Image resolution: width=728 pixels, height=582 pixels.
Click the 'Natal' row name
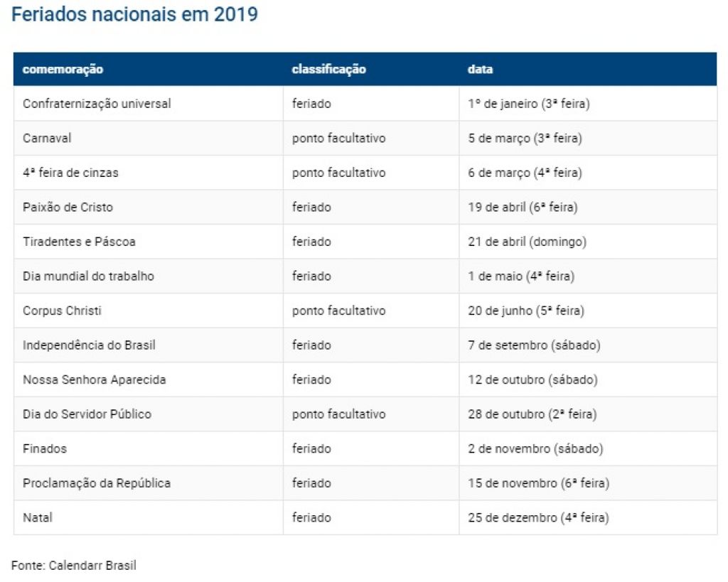37,518
